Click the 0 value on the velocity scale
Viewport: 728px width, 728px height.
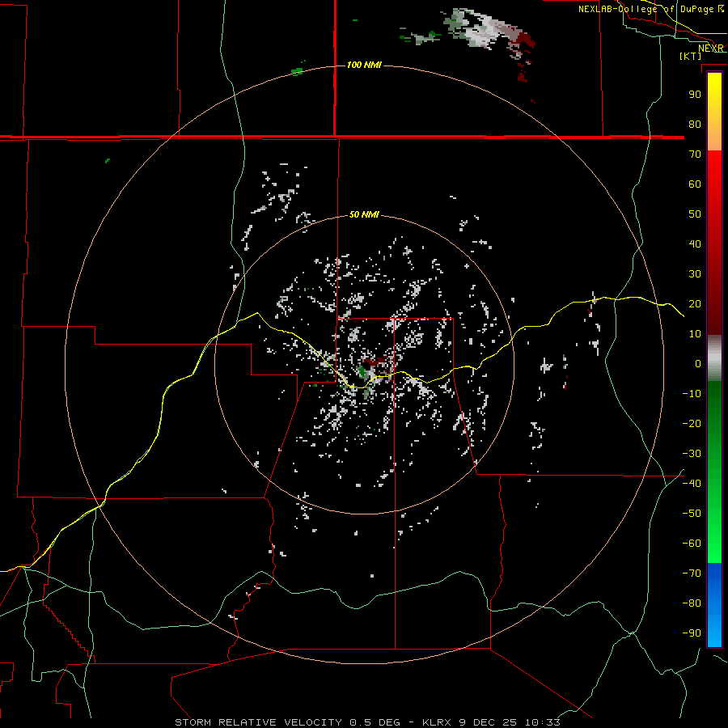[x=698, y=364]
